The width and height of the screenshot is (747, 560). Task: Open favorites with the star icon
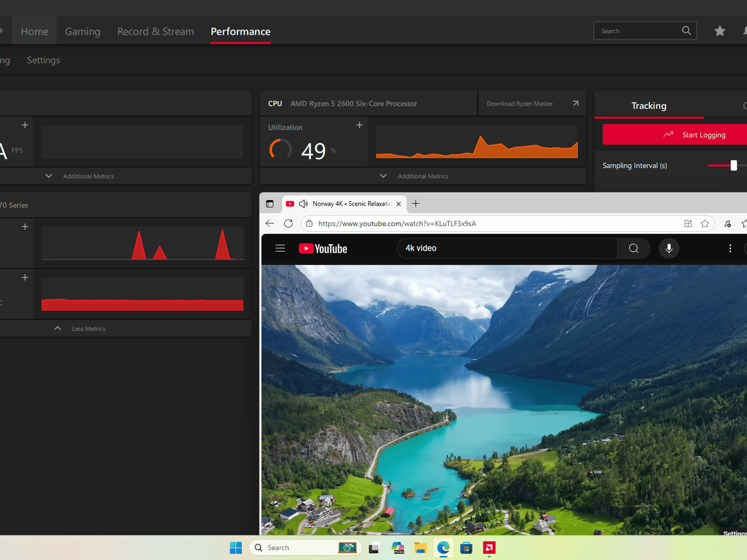[720, 31]
